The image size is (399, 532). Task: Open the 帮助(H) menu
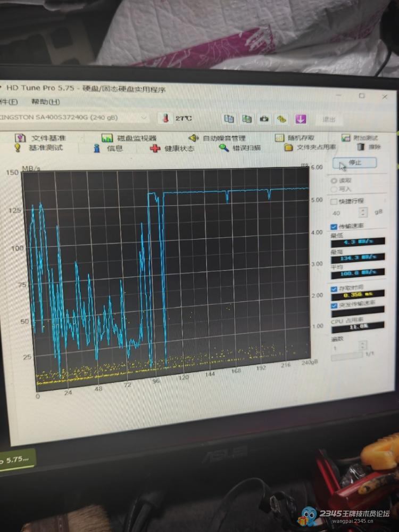[x=45, y=102]
